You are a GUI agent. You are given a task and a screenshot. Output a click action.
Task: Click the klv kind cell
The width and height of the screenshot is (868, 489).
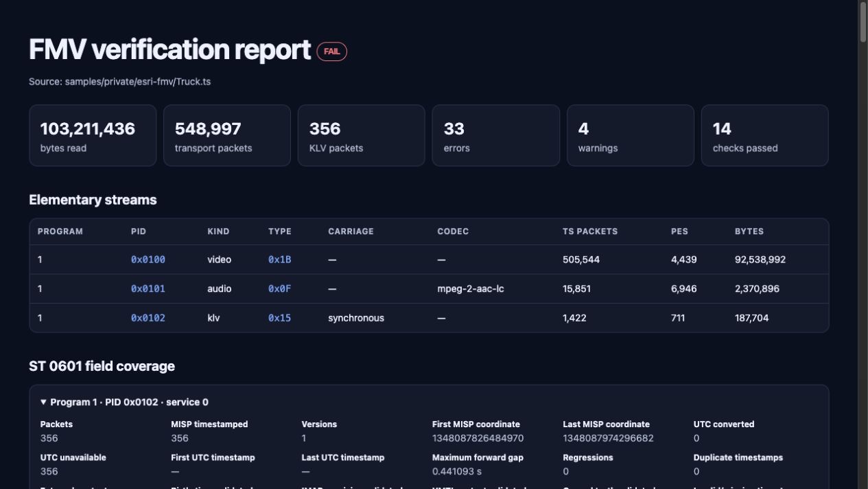214,318
